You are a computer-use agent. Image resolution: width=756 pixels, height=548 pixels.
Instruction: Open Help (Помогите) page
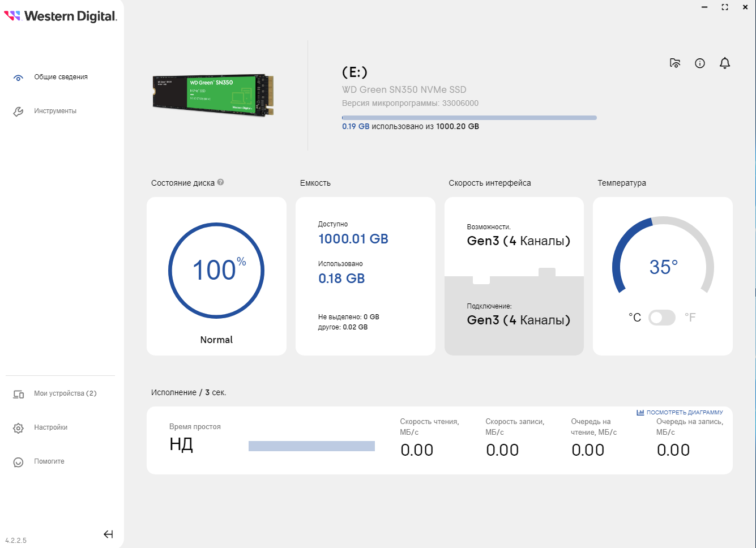(x=49, y=461)
